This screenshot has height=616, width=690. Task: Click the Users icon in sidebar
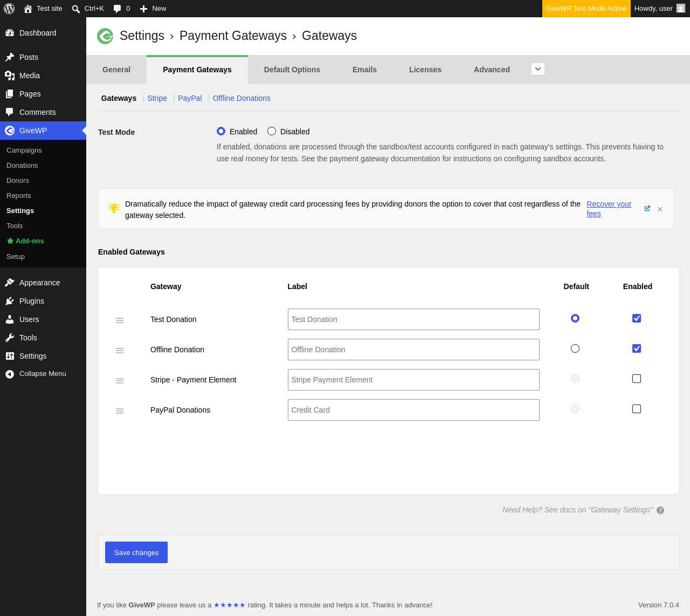tap(10, 319)
